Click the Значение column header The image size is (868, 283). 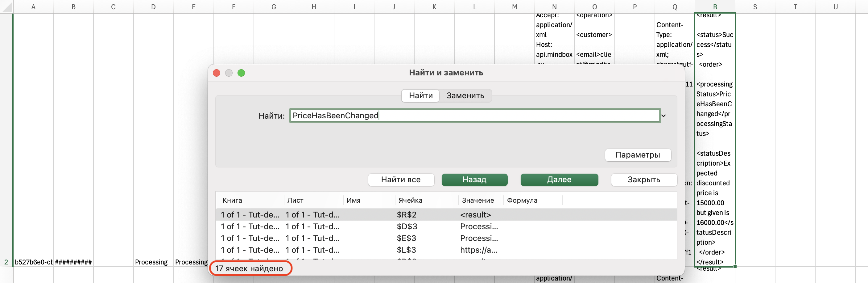click(481, 201)
